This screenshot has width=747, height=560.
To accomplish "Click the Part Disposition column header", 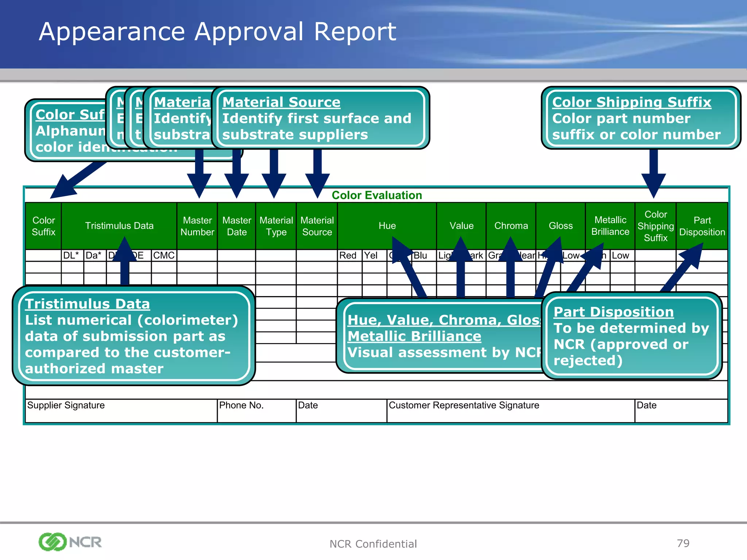I will point(702,226).
